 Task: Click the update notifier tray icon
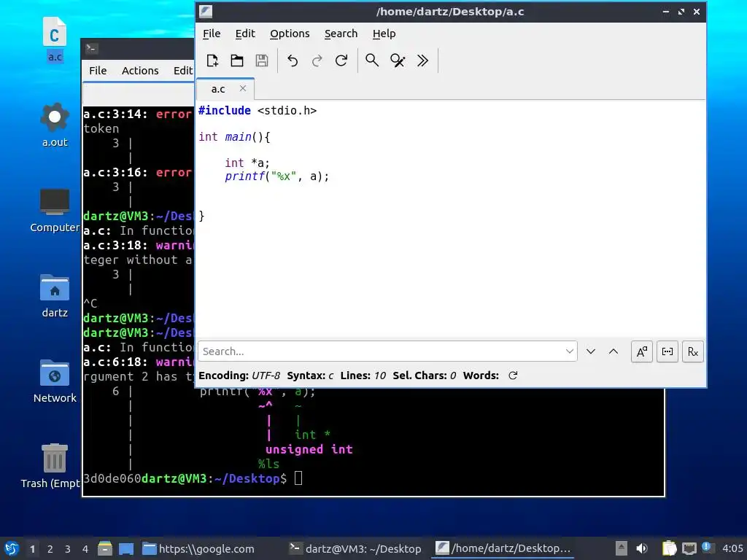tap(706, 548)
